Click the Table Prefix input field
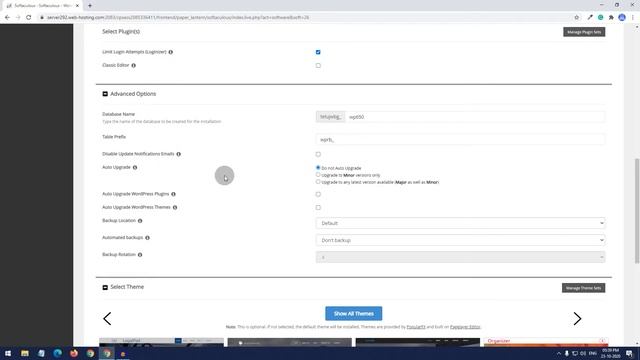Image resolution: width=640 pixels, height=360 pixels. point(460,140)
